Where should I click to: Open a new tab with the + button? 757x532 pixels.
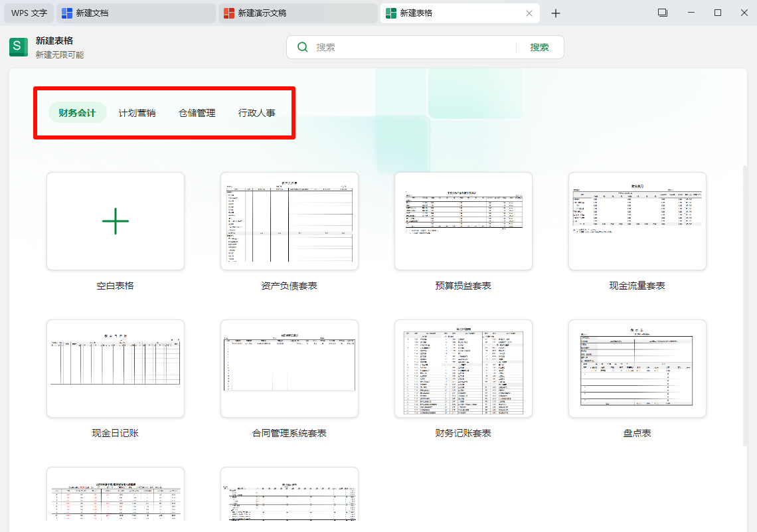click(x=556, y=13)
